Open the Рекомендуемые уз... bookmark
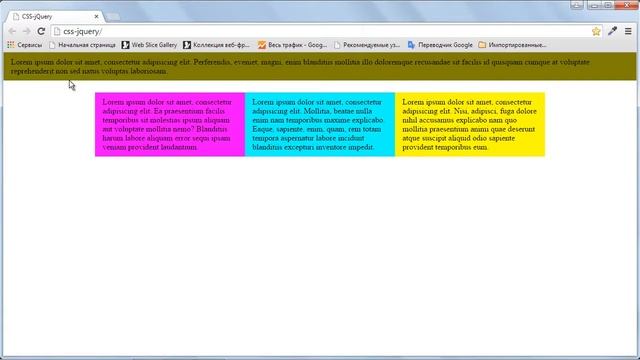This screenshot has width=640, height=360. (367, 45)
